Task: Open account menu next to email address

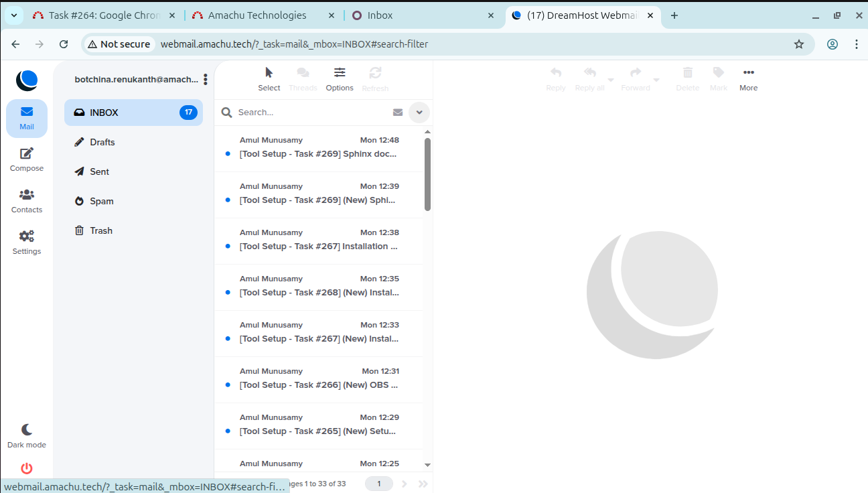Action: point(205,79)
